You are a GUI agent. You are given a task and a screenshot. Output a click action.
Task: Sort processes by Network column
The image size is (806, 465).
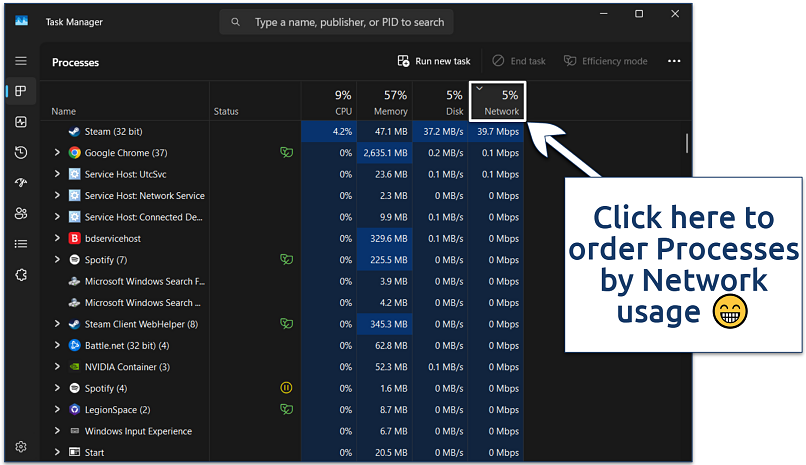click(x=497, y=102)
